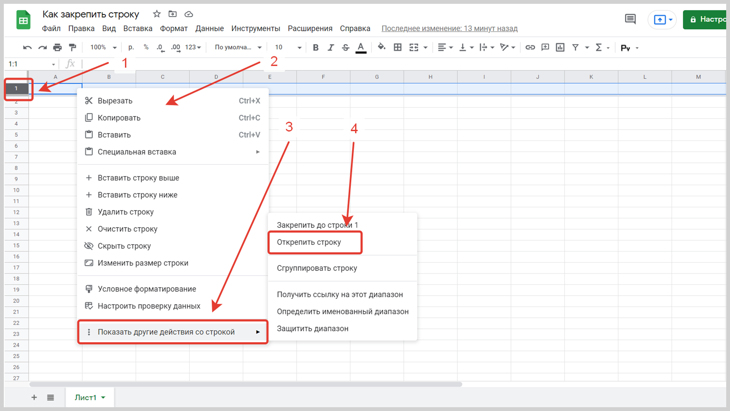This screenshot has width=730, height=411.
Task: Click the add sheet plus button
Action: tap(34, 397)
